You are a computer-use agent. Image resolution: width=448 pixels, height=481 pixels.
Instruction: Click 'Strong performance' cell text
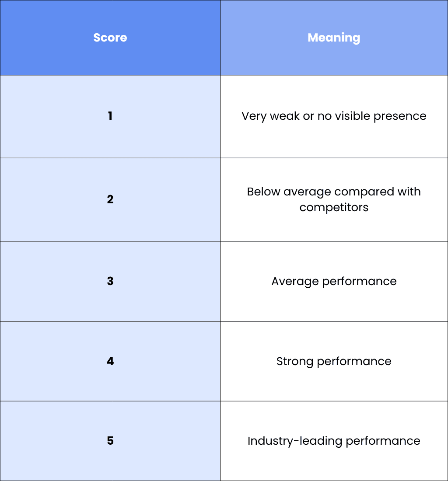click(x=334, y=361)
